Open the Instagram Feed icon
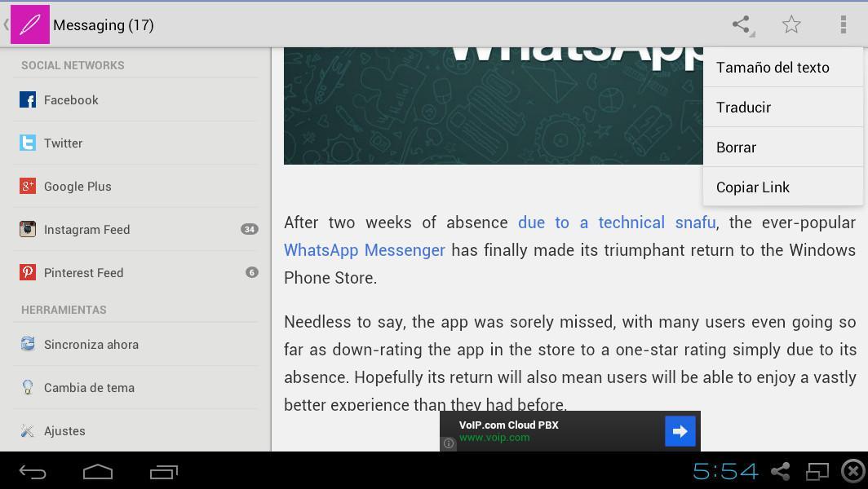This screenshot has width=868, height=489. [x=28, y=229]
